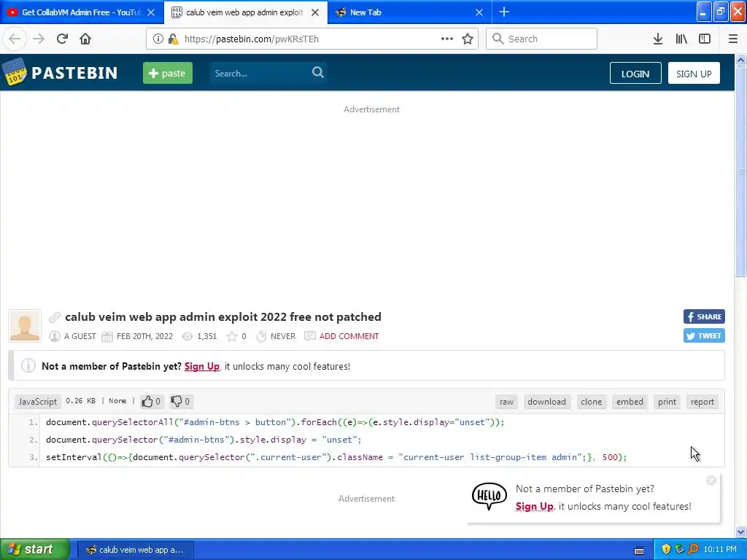Switch to Get CollabVM Admin Free tab
The height and width of the screenshot is (560, 747).
[x=81, y=12]
